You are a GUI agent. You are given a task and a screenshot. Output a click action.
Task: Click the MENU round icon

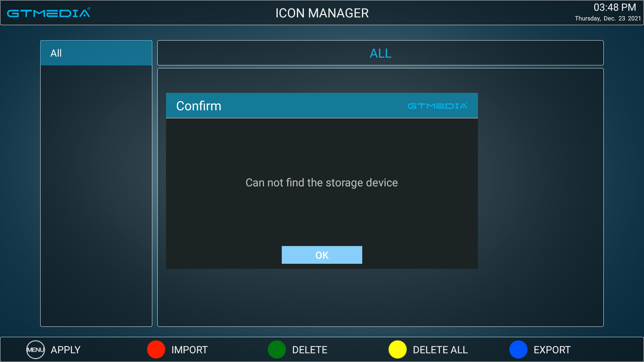[x=35, y=349]
